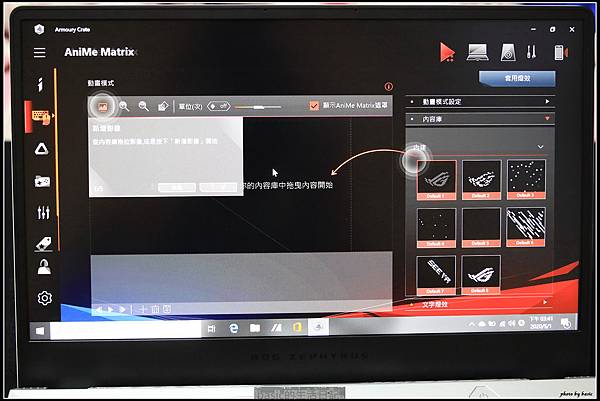Viewport: 600px width, 401px height.
Task: Open the sidebar sliders (scenario profiles) icon
Action: point(43,212)
